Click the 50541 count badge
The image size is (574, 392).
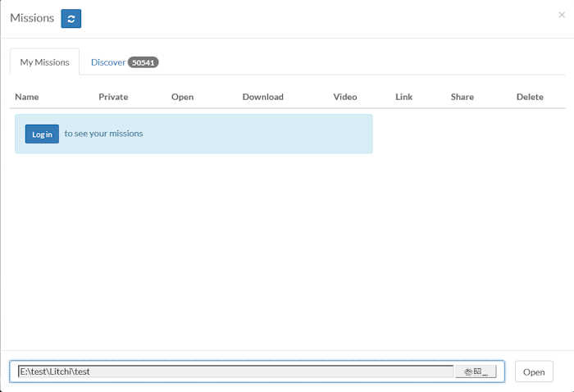tap(143, 62)
